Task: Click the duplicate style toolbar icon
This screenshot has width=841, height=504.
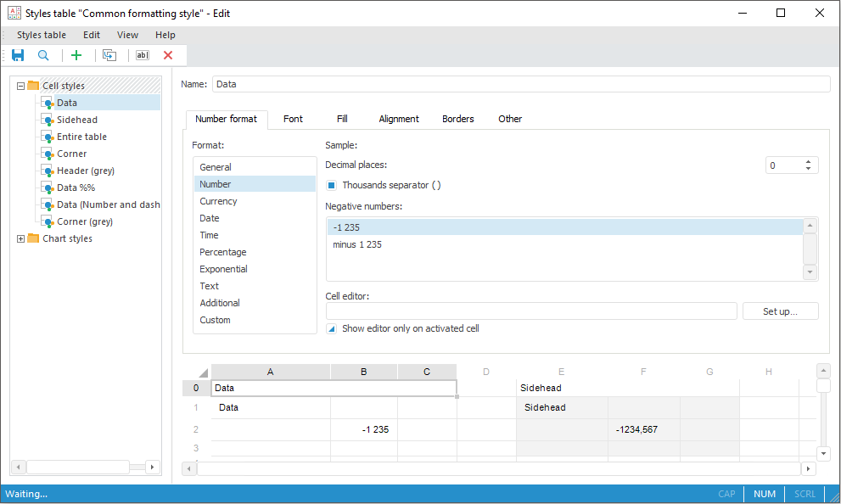Action: pyautogui.click(x=109, y=55)
